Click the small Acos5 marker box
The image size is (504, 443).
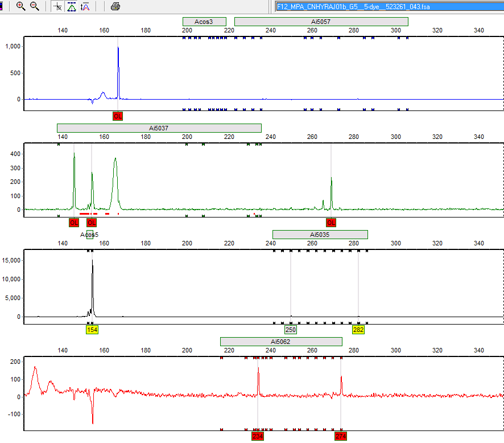tap(89, 235)
